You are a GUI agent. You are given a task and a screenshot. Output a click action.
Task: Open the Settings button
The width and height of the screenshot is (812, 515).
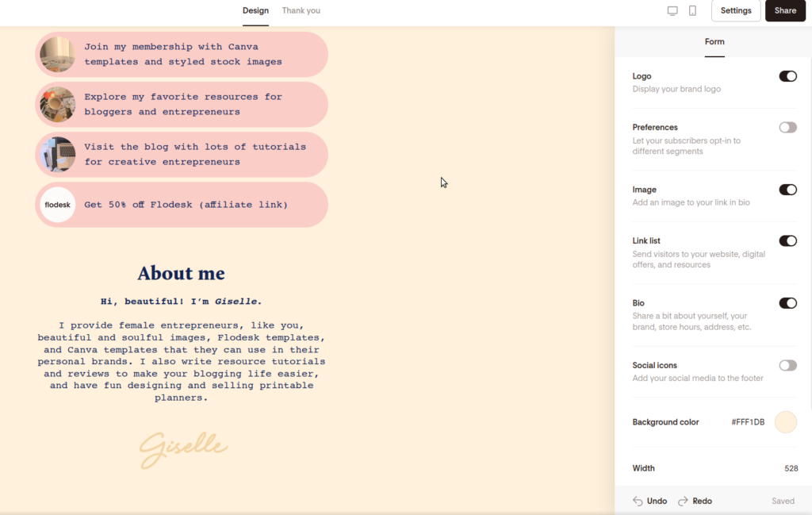pos(735,11)
